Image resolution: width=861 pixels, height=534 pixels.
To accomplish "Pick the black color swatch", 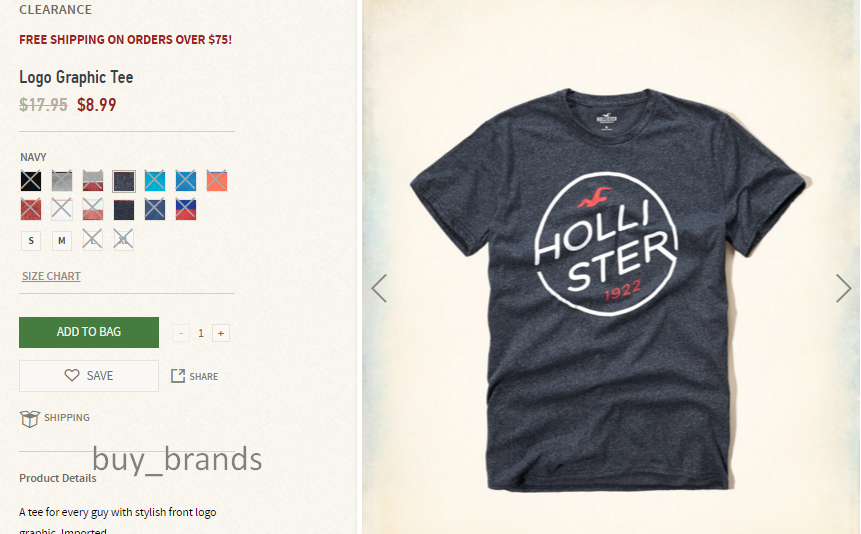I will 31,181.
